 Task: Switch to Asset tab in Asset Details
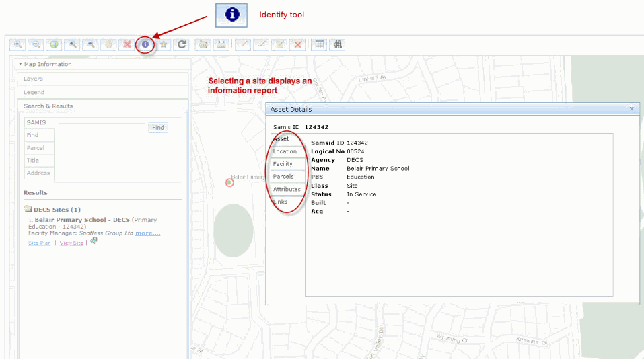[288, 139]
